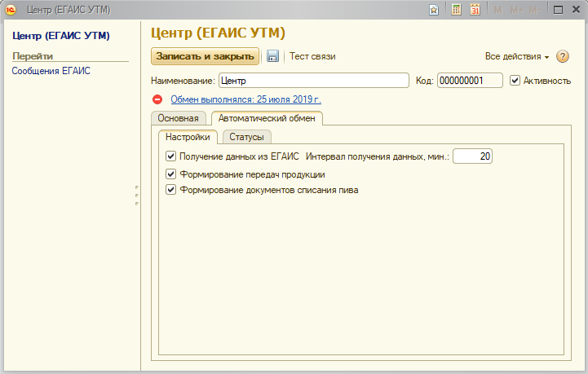Click the M- memory subtract button
The image size is (588, 374).
(x=535, y=10)
